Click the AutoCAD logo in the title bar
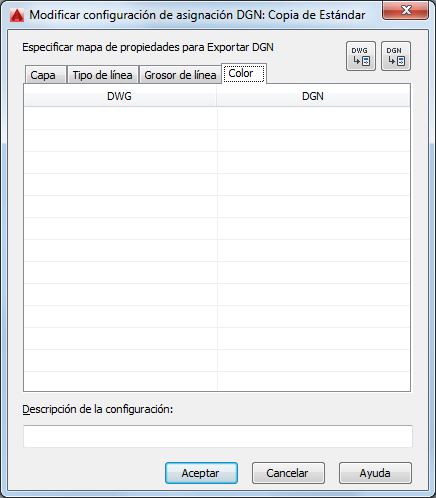This screenshot has width=436, height=498. 17,15
